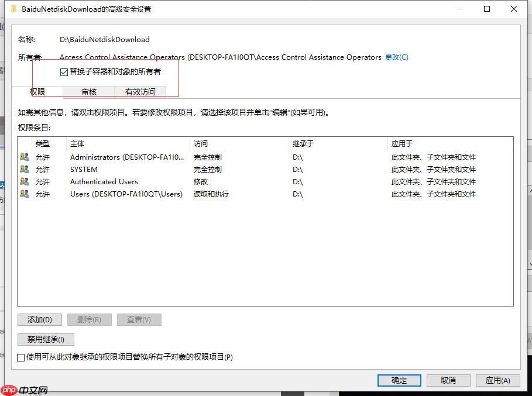Click the 应用 button to apply changes
532x396 pixels.
click(x=497, y=380)
